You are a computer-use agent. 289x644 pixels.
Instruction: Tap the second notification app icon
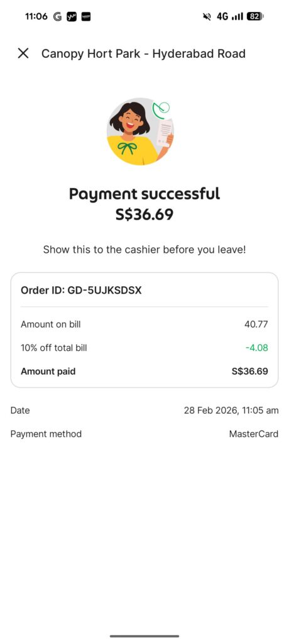click(72, 16)
